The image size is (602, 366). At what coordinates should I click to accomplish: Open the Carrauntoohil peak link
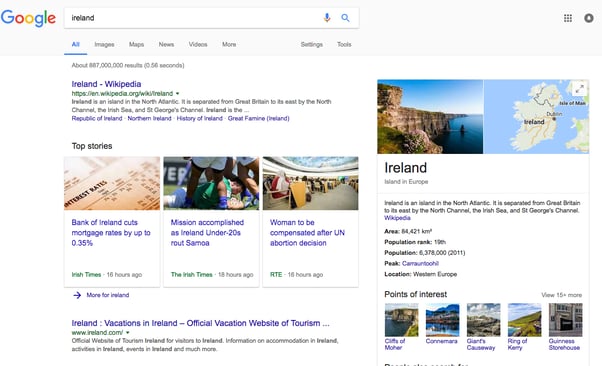420,263
